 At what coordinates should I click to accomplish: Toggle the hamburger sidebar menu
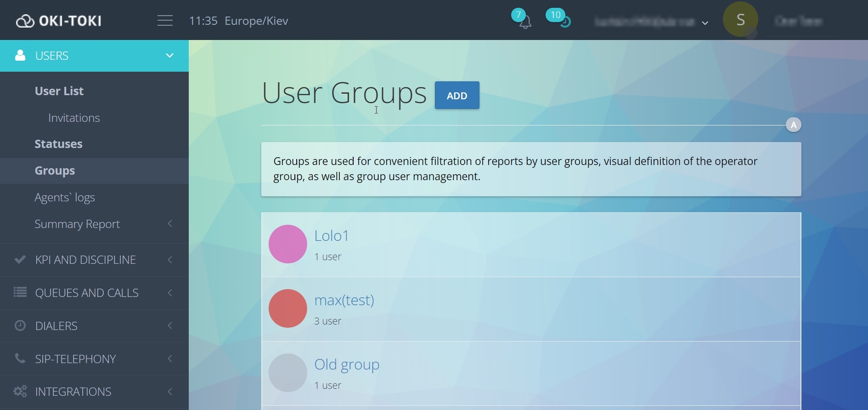[165, 21]
